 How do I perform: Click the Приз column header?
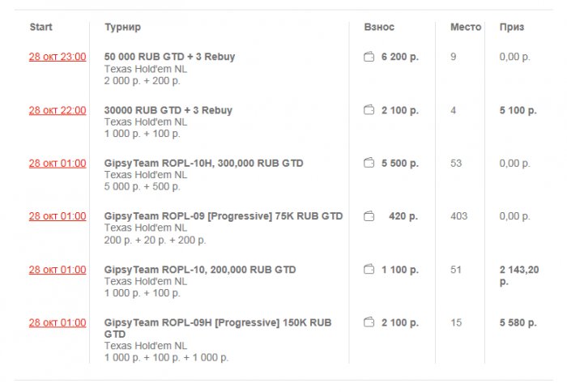pyautogui.click(x=511, y=27)
